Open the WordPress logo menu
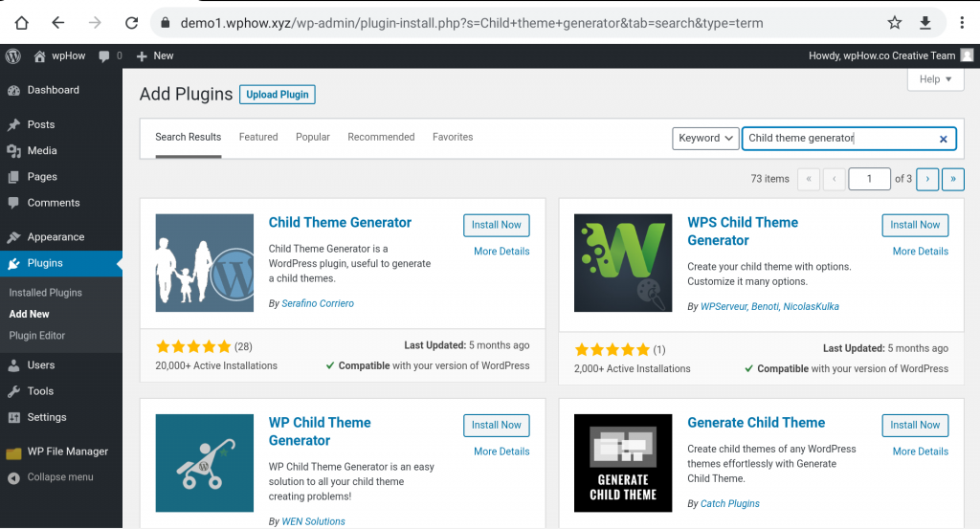980x529 pixels. point(13,55)
